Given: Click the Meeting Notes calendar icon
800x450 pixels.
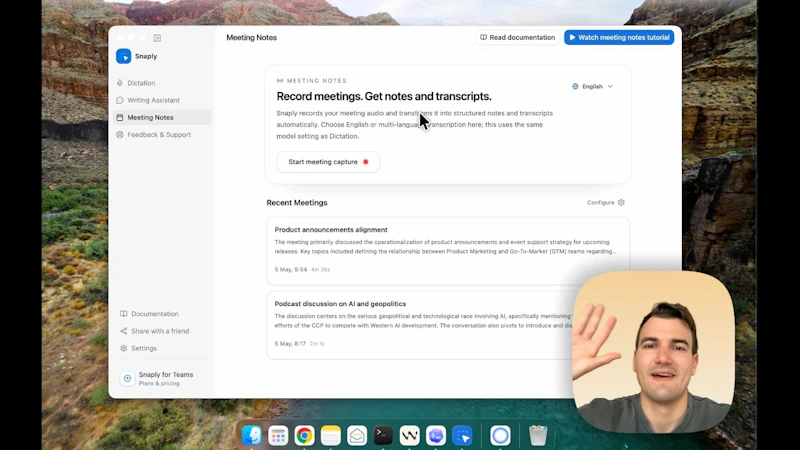Looking at the screenshot, I should (120, 117).
